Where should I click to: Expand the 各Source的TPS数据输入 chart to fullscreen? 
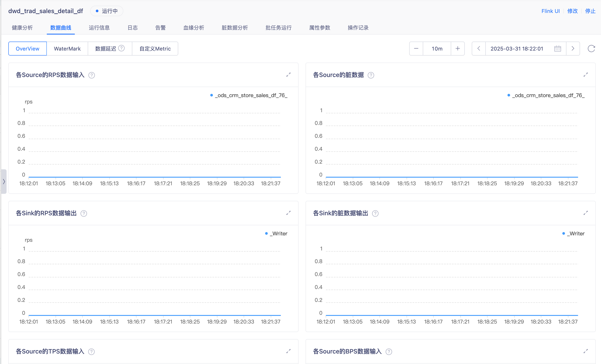288,351
